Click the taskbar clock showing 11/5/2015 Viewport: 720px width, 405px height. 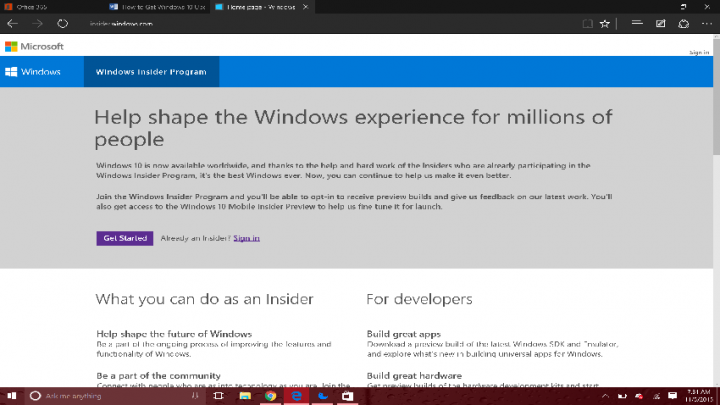tap(698, 396)
